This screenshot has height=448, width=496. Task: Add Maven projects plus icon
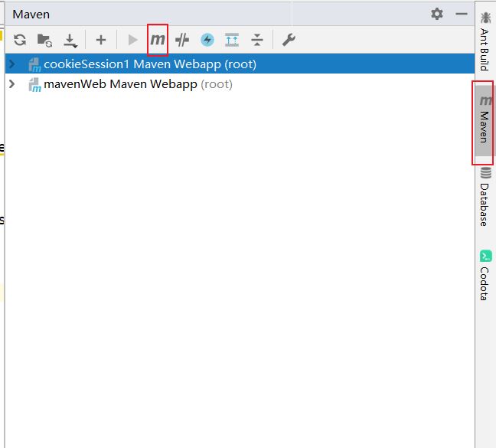tap(101, 40)
